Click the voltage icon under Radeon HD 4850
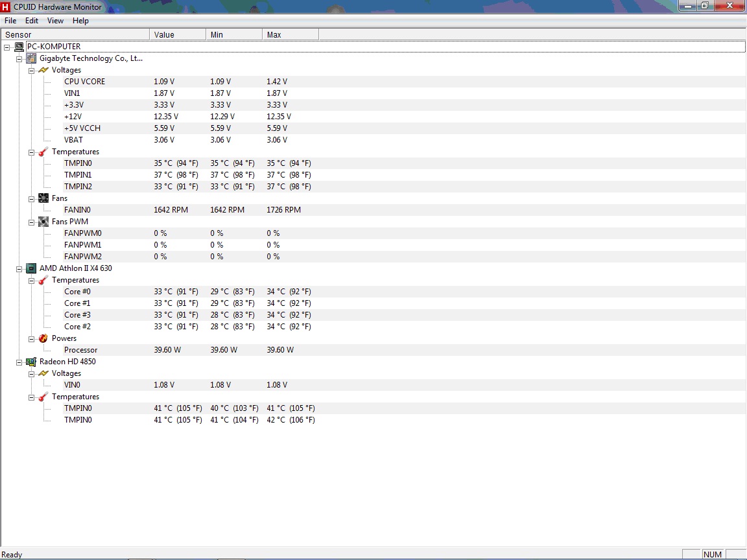 (43, 373)
